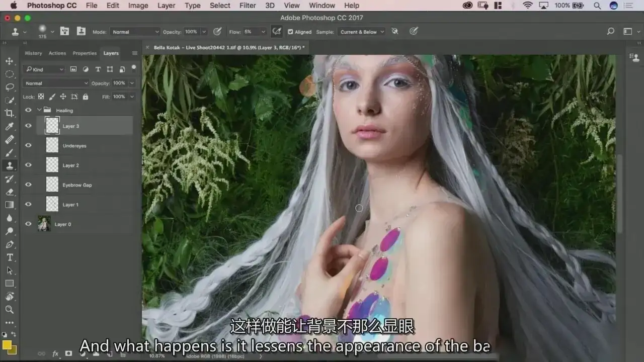Open the Layers panel options menu
The image size is (644, 362).
point(134,53)
